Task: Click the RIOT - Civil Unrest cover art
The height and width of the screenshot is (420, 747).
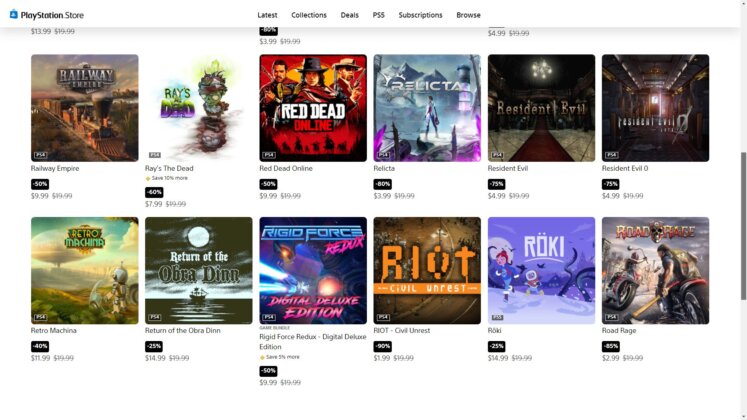Action: coord(427,270)
